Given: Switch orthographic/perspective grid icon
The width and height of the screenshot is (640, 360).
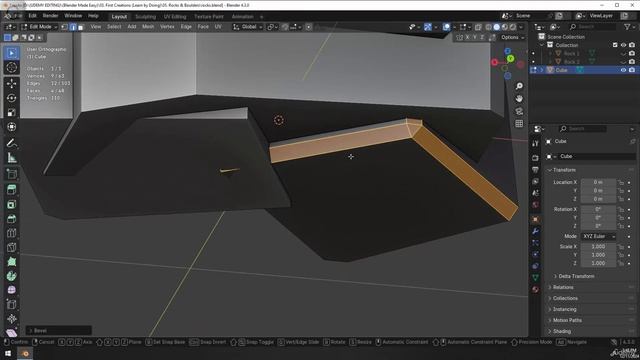Looking at the screenshot, I should [519, 123].
